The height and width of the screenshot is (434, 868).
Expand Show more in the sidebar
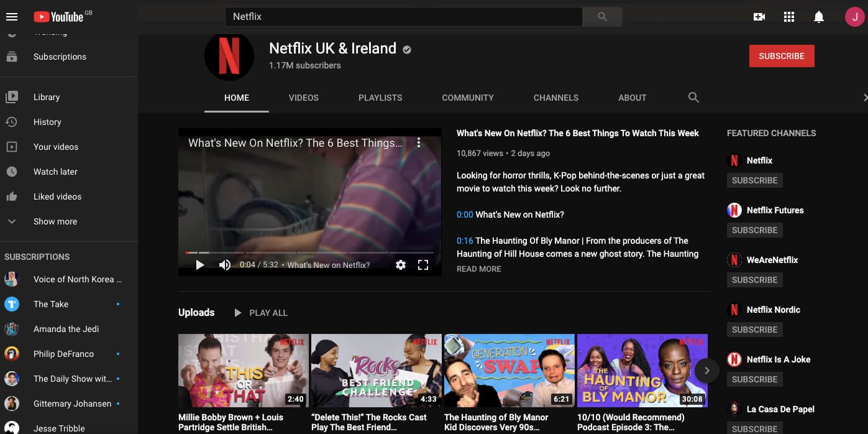[x=57, y=221]
